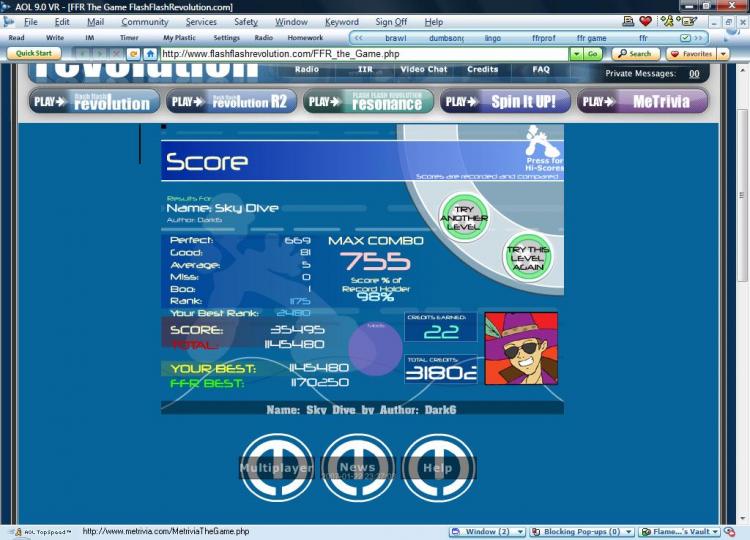750x540 pixels.
Task: Click the Play Resonance banner
Action: [368, 101]
